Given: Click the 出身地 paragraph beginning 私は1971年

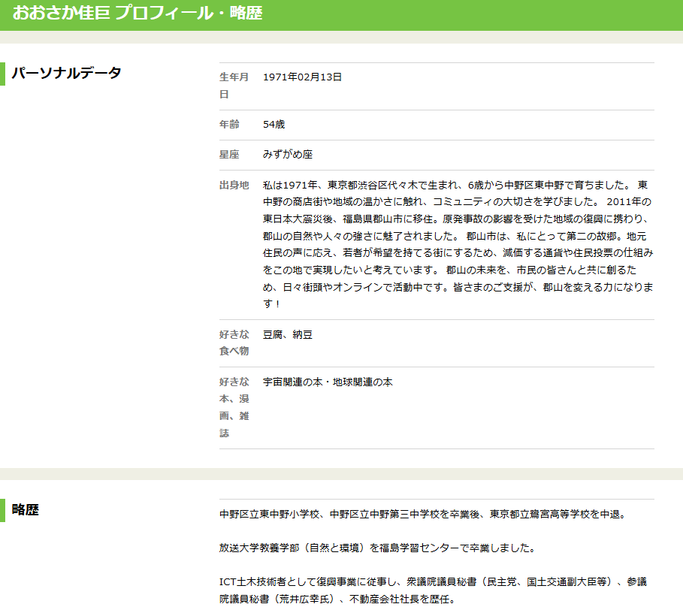Looking at the screenshot, I should [x=458, y=244].
